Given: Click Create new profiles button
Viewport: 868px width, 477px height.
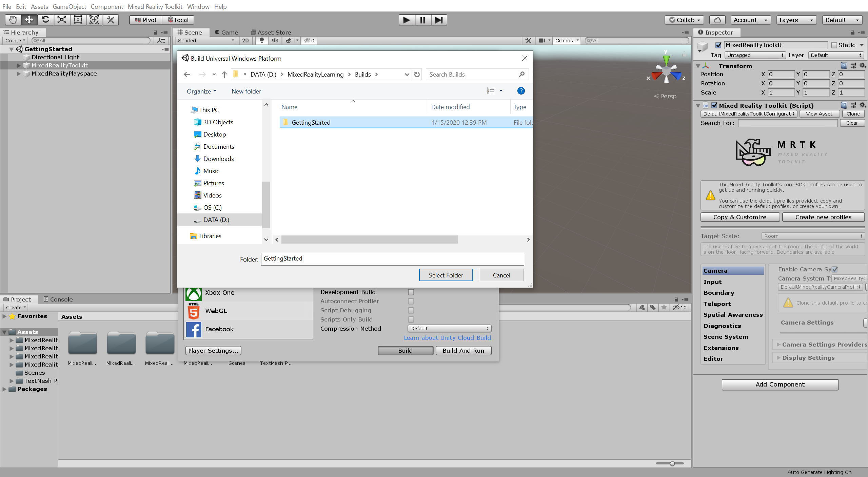Looking at the screenshot, I should [823, 217].
